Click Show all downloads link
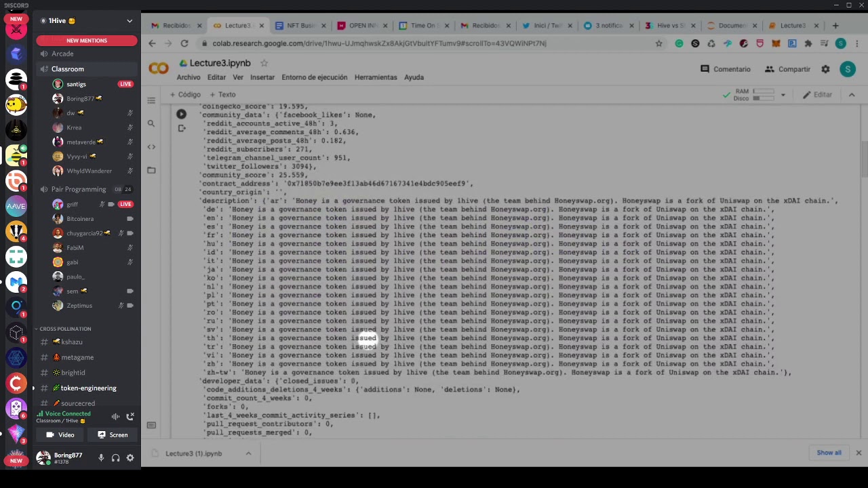 click(x=829, y=453)
